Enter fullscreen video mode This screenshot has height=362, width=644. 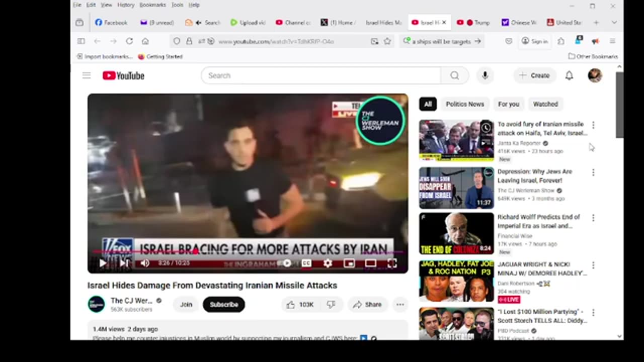(392, 263)
